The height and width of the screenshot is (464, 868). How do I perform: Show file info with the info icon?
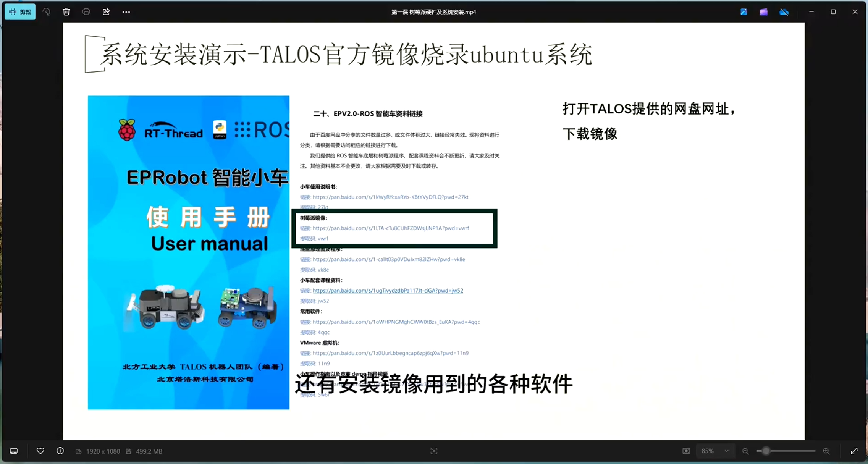pos(60,451)
